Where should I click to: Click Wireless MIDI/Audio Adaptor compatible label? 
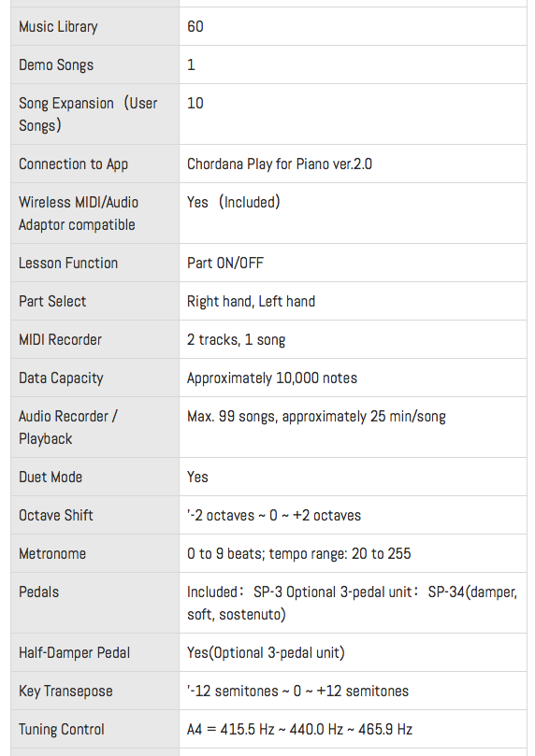pos(79,213)
